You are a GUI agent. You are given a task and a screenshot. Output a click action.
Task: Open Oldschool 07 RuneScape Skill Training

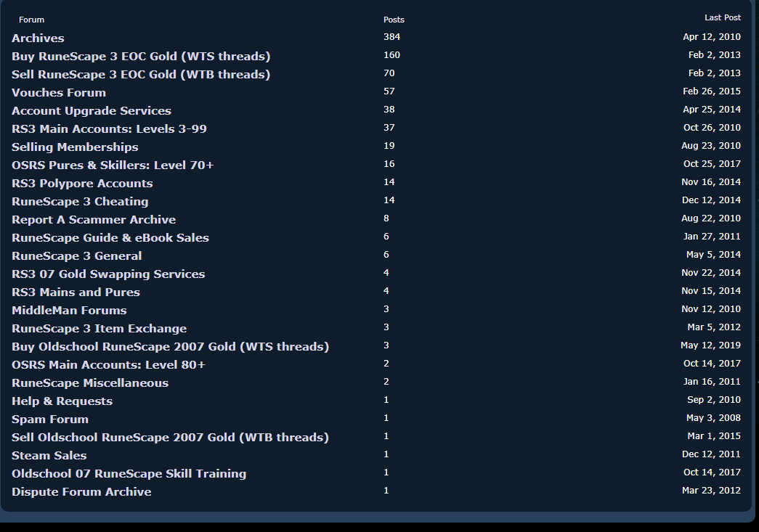(x=129, y=473)
